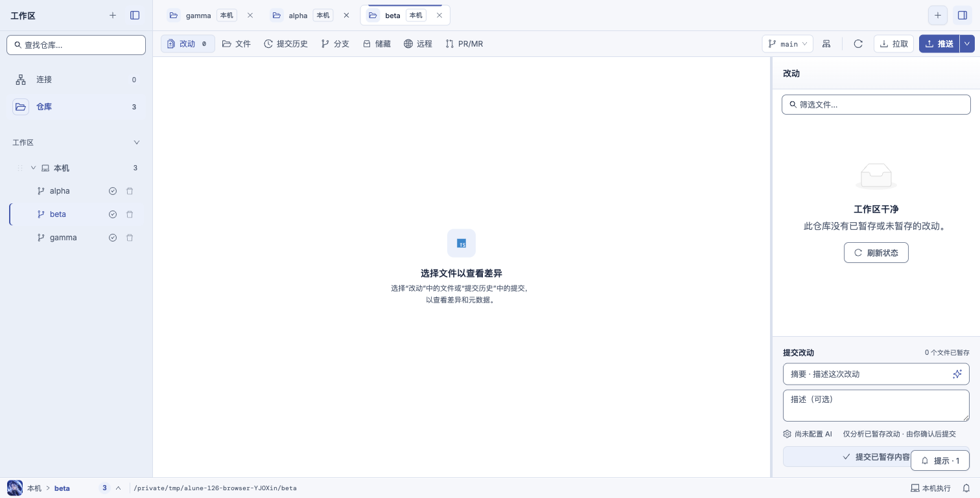
Task: Close the beta tab
Action: click(439, 16)
